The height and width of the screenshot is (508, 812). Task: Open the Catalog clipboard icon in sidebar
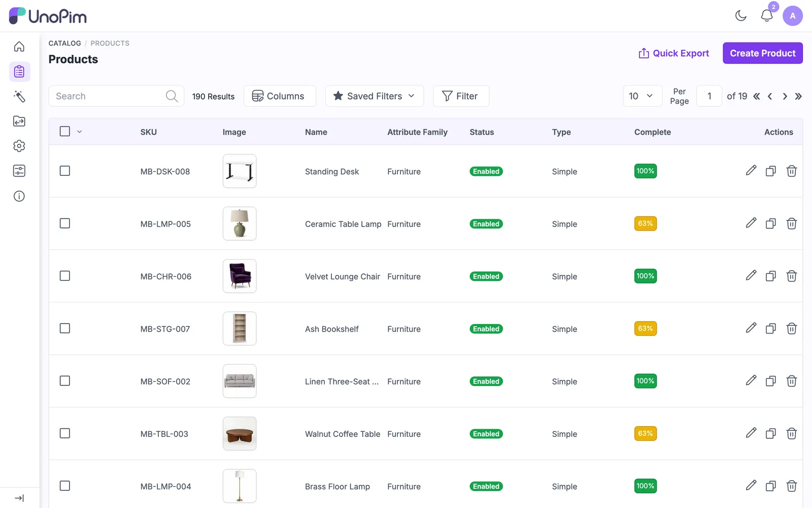[19, 72]
